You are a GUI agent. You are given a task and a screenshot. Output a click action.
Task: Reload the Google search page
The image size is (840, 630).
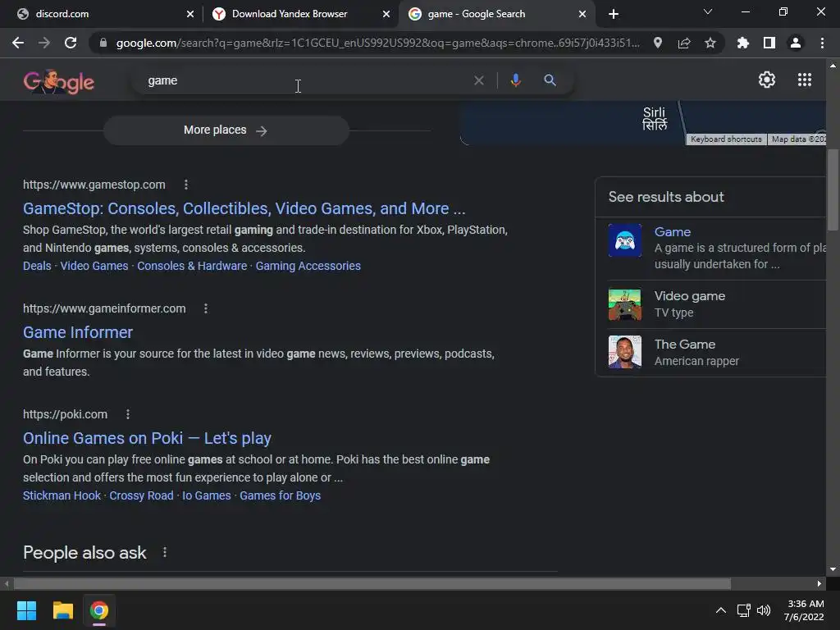71,43
